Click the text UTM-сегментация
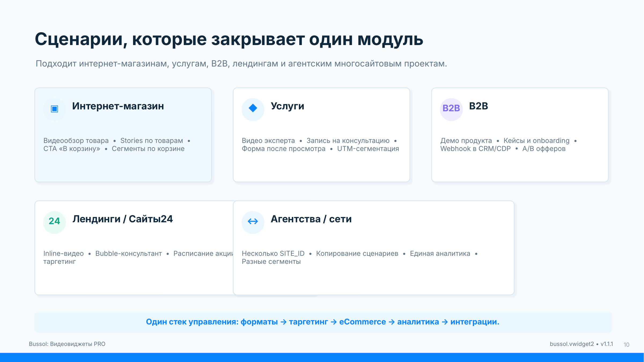This screenshot has height=362, width=644. tap(368, 149)
